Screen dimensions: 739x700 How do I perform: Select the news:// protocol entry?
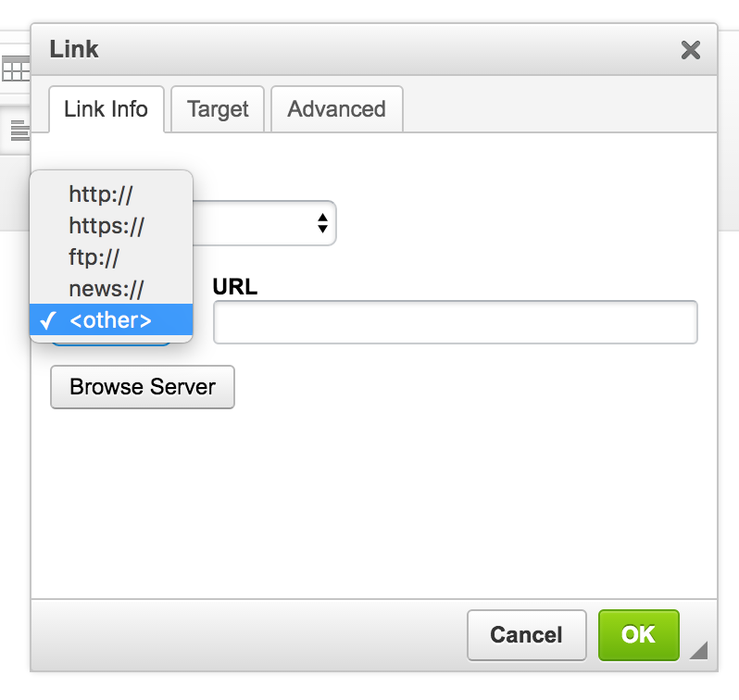[106, 289]
